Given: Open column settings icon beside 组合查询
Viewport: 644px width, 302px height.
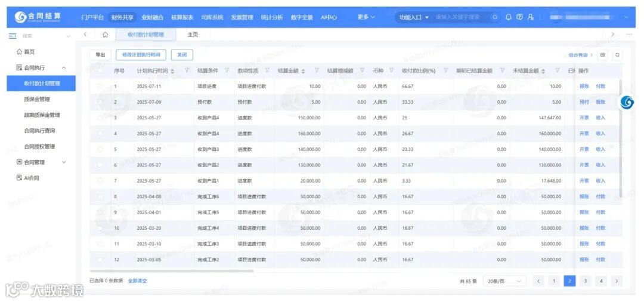Looking at the screenshot, I should (x=603, y=55).
